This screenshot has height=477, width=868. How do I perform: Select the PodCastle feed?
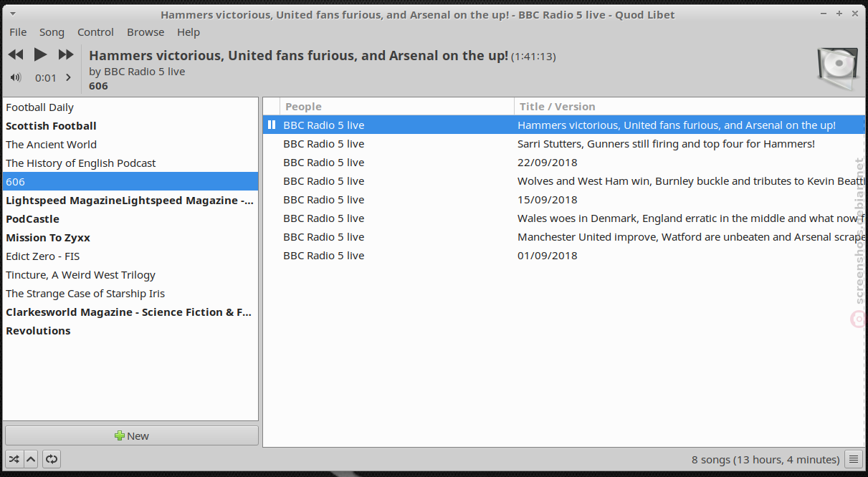tap(130, 219)
